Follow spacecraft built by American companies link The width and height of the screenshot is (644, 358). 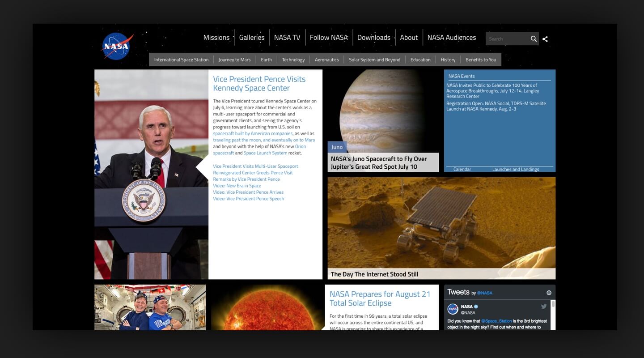pyautogui.click(x=253, y=133)
